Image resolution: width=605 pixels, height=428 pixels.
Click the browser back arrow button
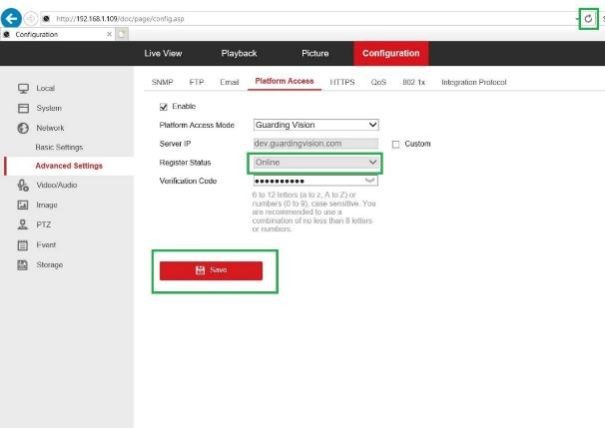tap(11, 18)
